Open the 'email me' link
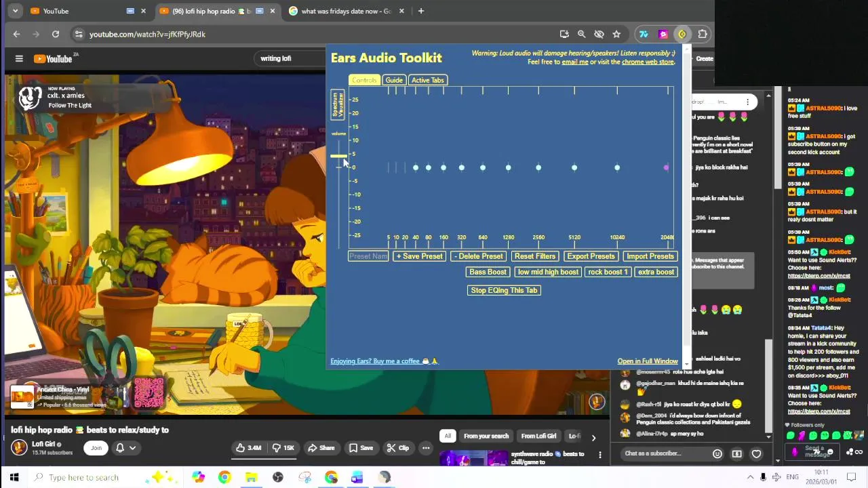This screenshot has height=488, width=868. pos(575,62)
